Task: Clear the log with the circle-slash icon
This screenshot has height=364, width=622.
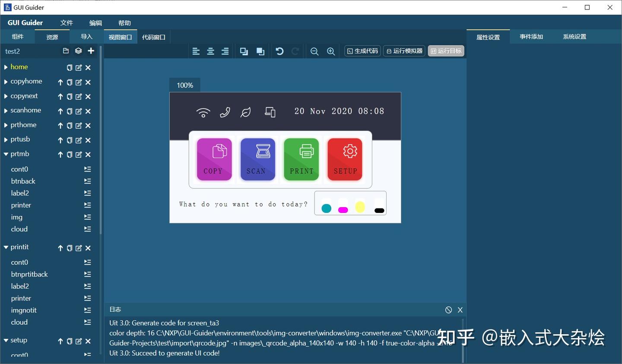Action: pyautogui.click(x=448, y=310)
